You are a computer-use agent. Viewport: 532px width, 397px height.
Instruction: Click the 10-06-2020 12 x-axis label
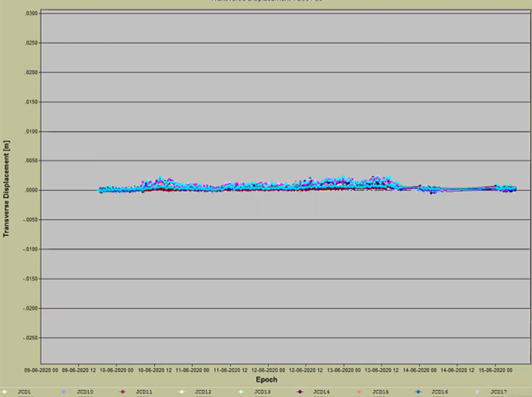(x=155, y=370)
